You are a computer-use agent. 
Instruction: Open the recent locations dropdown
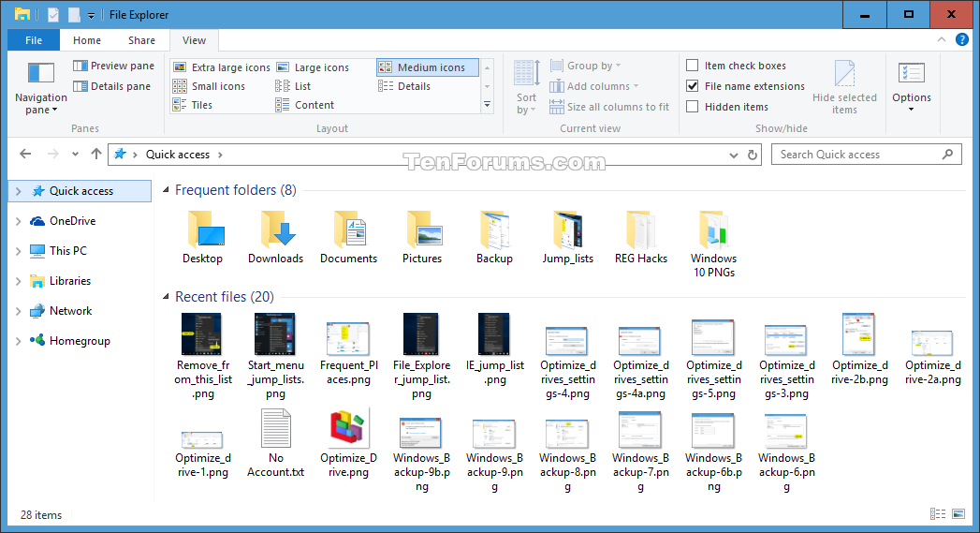click(75, 154)
